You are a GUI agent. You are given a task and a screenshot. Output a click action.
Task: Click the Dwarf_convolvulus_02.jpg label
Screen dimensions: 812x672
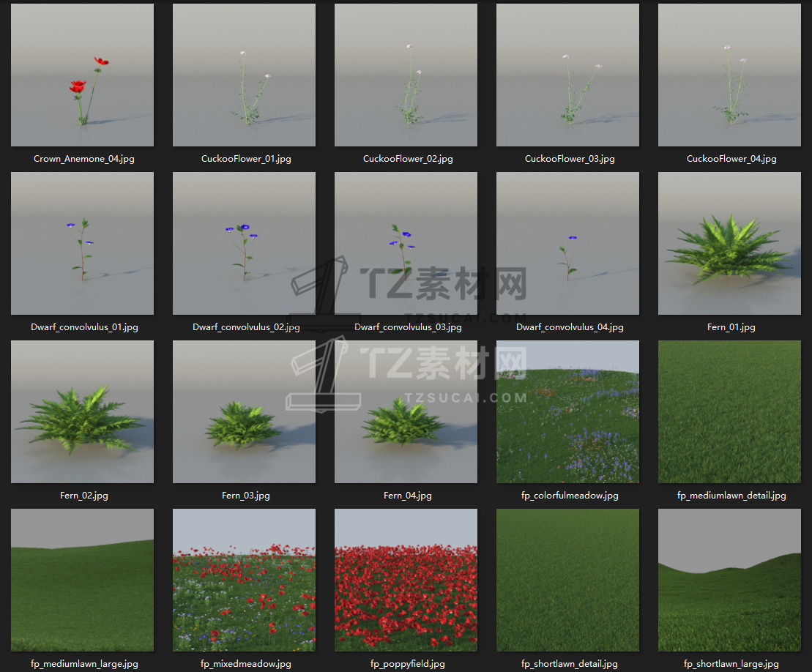(x=246, y=327)
